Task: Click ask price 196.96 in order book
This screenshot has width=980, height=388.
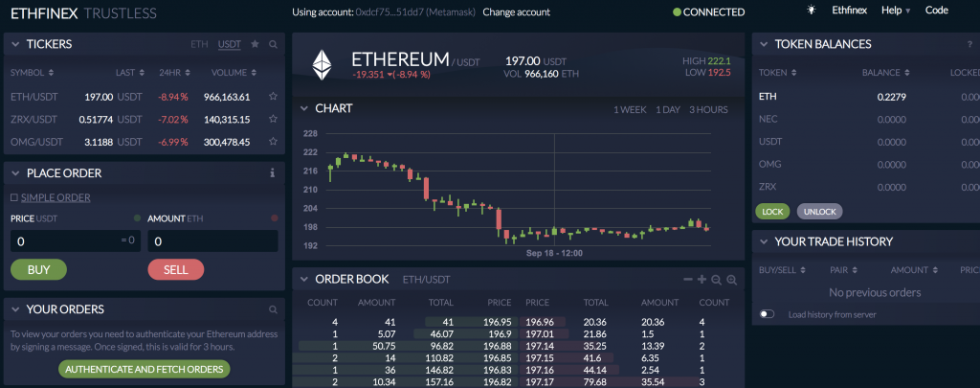Action: (540, 322)
